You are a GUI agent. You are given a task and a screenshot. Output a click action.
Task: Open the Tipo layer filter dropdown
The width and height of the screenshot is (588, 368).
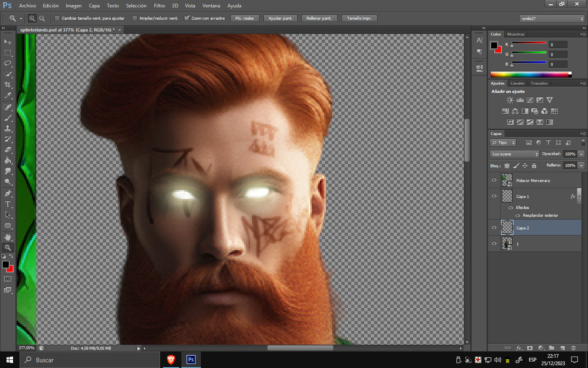(503, 143)
